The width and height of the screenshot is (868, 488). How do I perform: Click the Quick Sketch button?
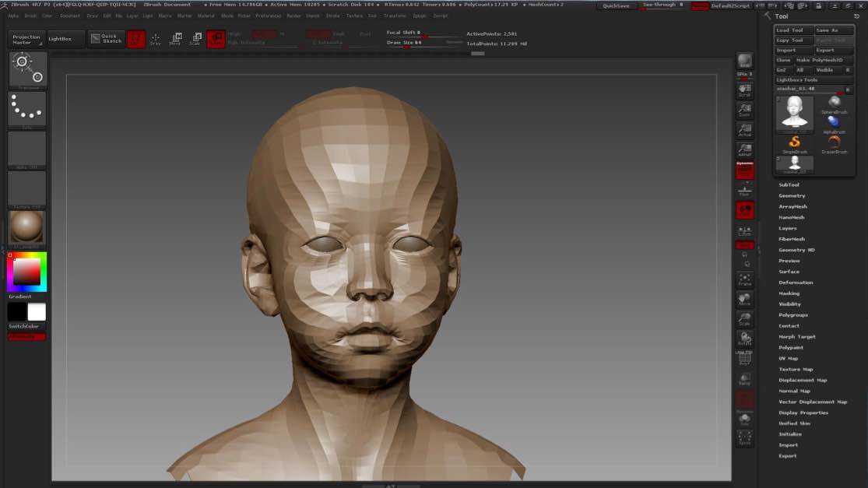click(x=107, y=39)
